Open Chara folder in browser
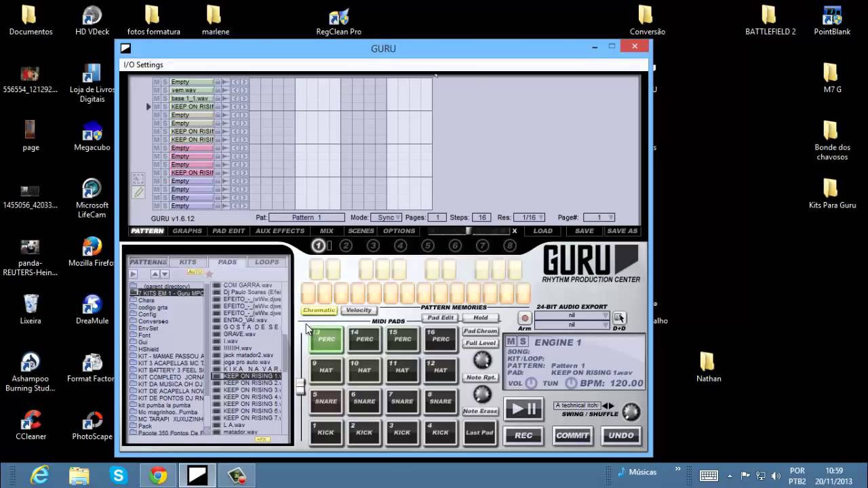The image size is (868, 488). tap(146, 300)
